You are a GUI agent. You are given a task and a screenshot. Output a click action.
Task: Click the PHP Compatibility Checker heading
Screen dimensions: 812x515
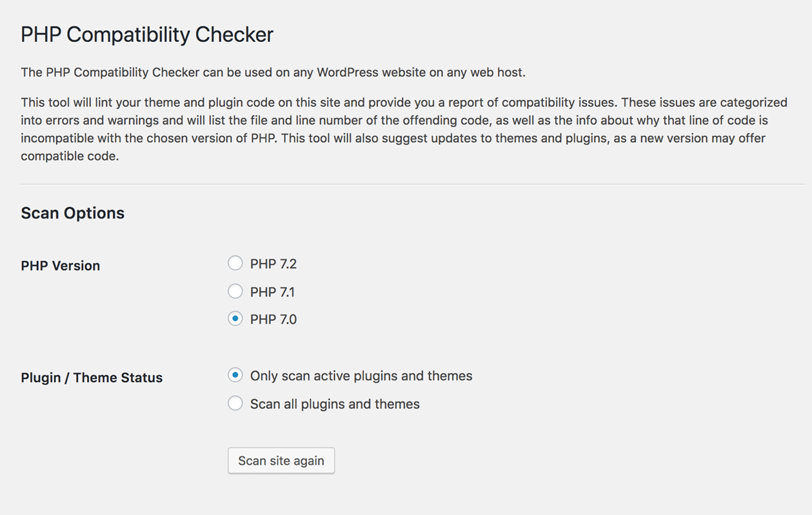point(147,35)
